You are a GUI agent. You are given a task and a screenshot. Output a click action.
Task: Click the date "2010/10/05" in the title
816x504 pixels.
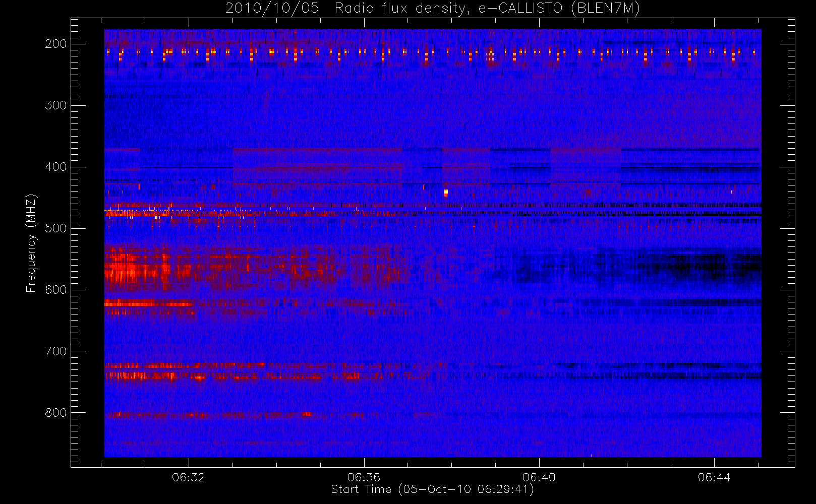click(272, 9)
